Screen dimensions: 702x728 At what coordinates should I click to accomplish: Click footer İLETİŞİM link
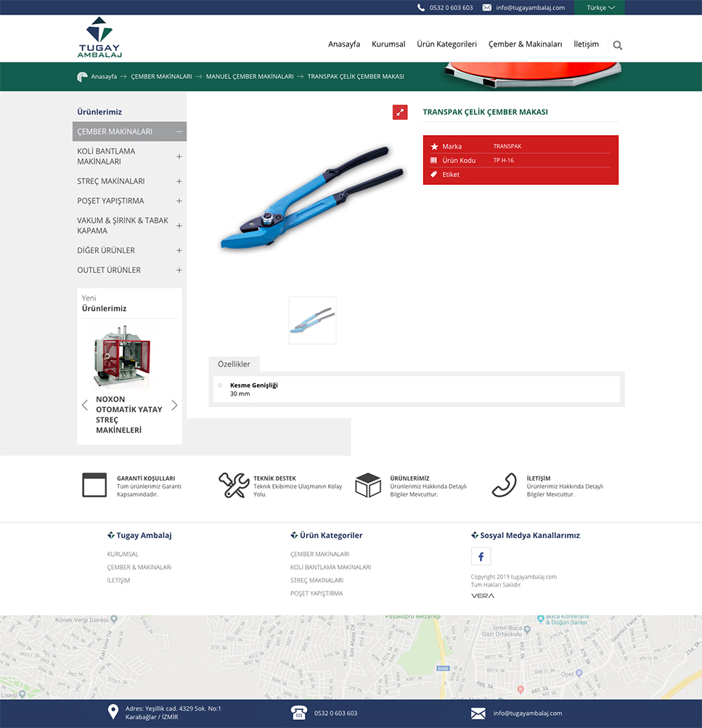coord(118,581)
